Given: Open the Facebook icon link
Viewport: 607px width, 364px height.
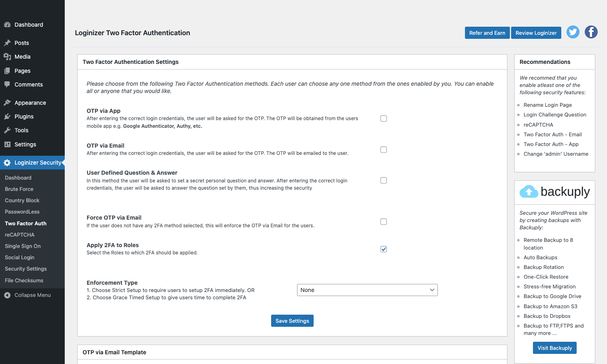Looking at the screenshot, I should point(591,32).
